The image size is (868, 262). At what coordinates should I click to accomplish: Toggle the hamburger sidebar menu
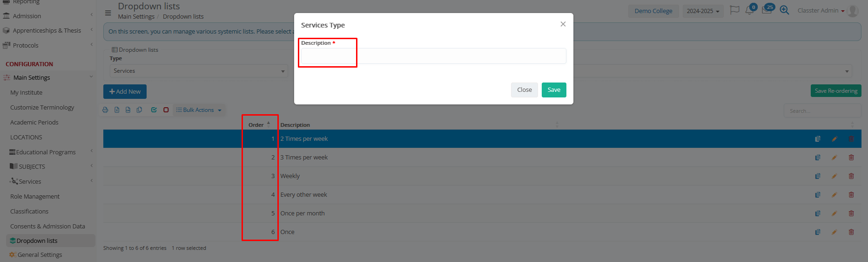[x=108, y=13]
